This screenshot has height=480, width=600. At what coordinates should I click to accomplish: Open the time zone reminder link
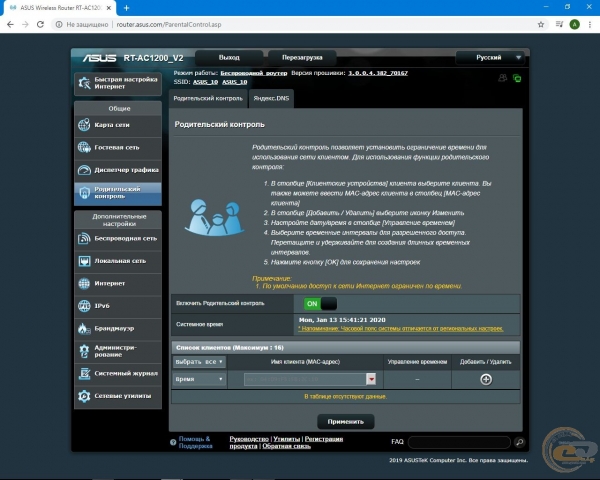(x=401, y=328)
